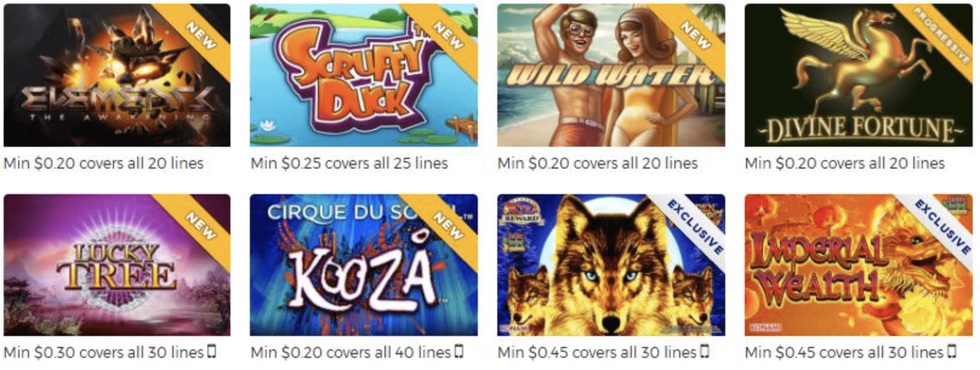Open the Elements The Awakening game thumbnail

point(117,75)
